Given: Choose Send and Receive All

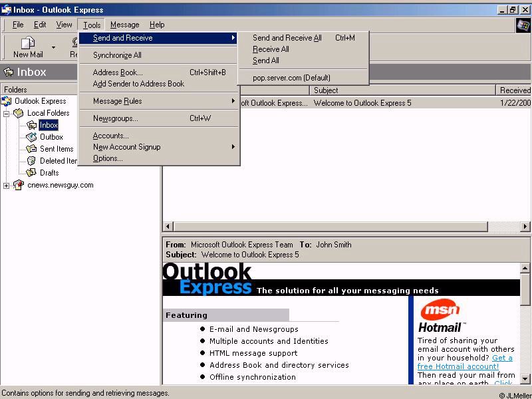Looking at the screenshot, I should tap(304, 38).
